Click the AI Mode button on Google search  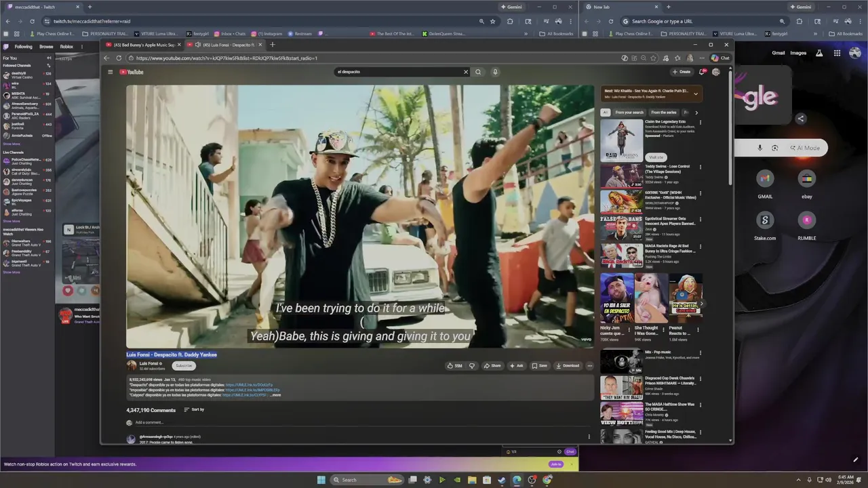pyautogui.click(x=804, y=148)
